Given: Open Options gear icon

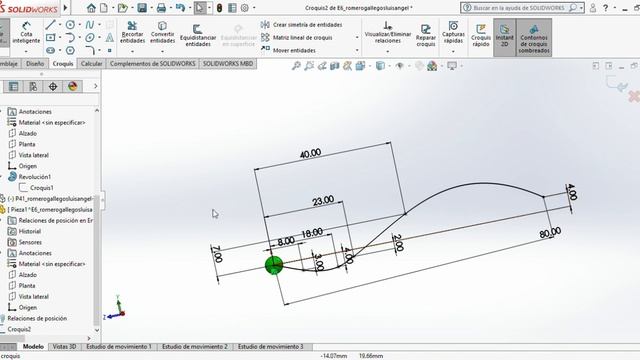Looking at the screenshot, I should tap(244, 8).
